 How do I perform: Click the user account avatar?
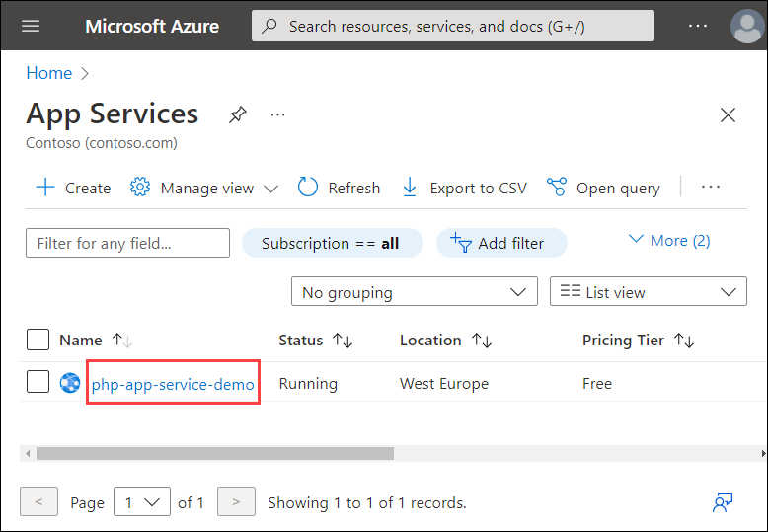746,26
